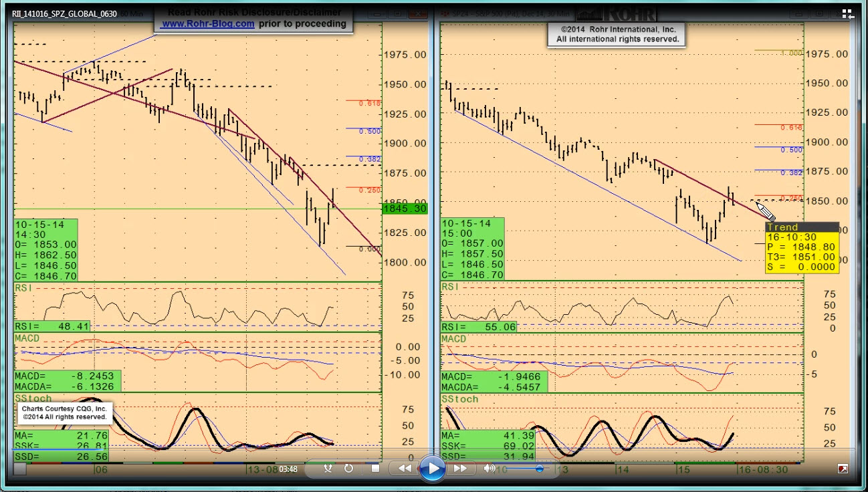Screen dimensions: 868x492
Task: Open the www.Rohr-Blog.com link
Action: click(x=208, y=23)
